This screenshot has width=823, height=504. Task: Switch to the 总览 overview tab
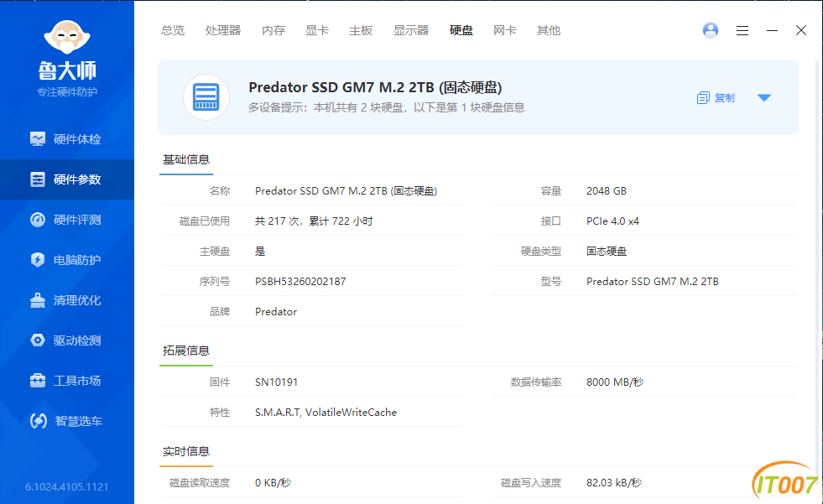coord(173,30)
